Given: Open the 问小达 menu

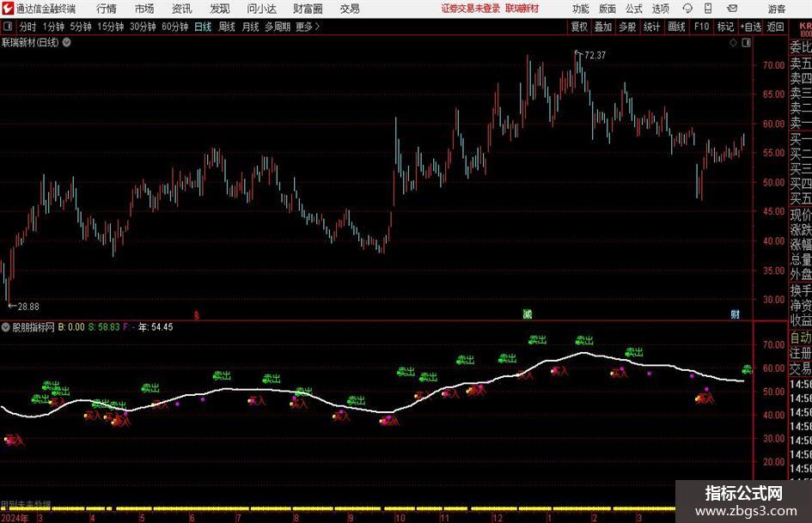Looking at the screenshot, I should pyautogui.click(x=261, y=9).
